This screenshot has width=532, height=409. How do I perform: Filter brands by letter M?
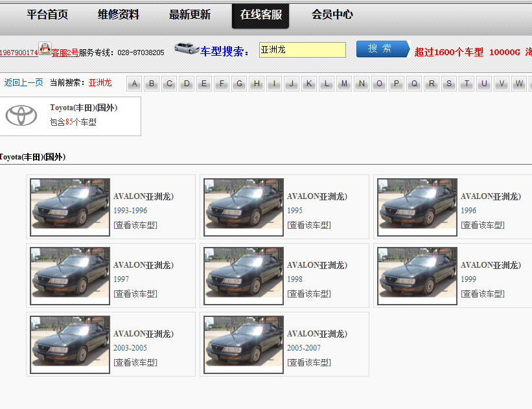coord(344,84)
